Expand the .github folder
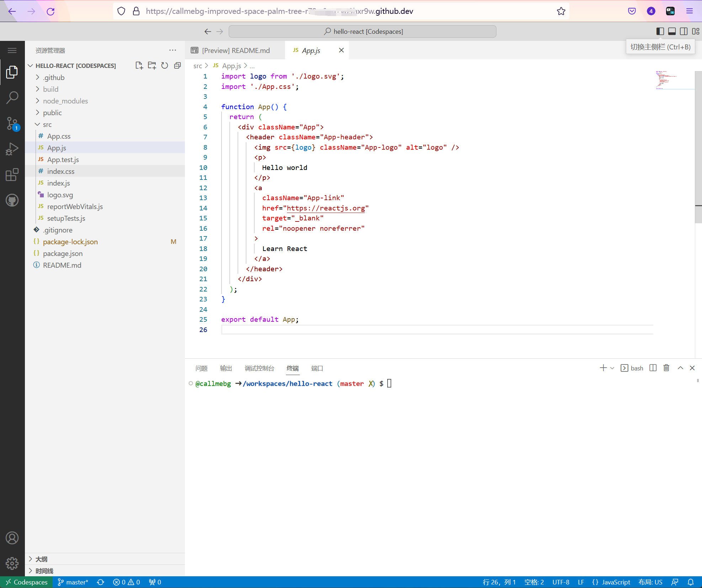This screenshot has height=588, width=702. [x=105, y=77]
